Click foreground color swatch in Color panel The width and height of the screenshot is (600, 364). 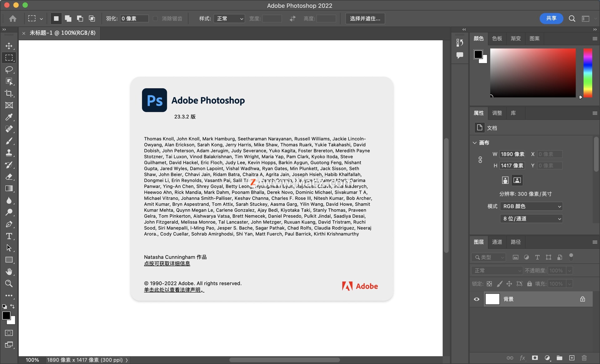[x=478, y=54]
